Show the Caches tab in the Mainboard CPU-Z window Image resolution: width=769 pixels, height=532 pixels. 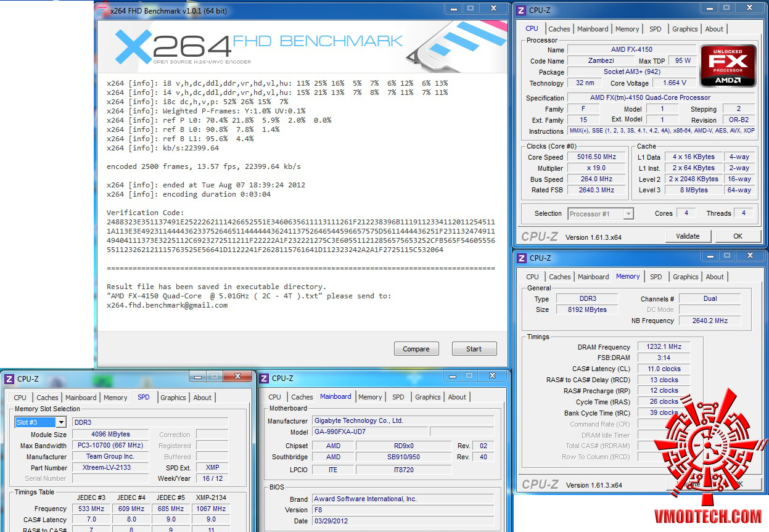point(302,397)
